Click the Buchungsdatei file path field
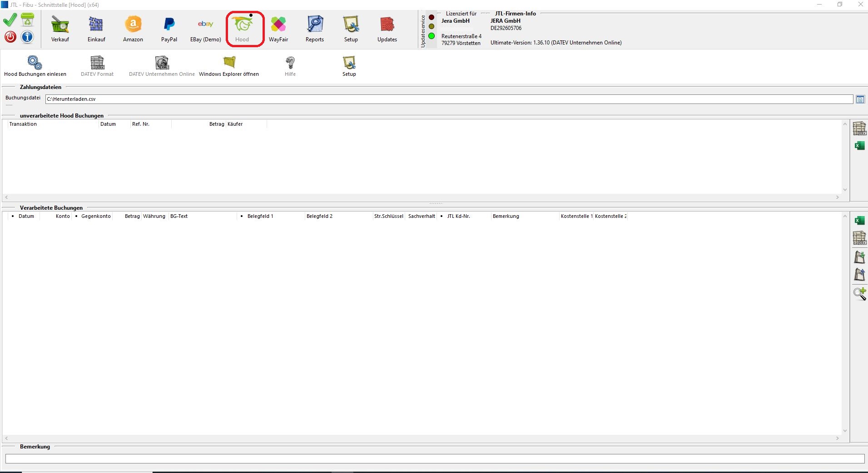This screenshot has height=473, width=868. pyautogui.click(x=449, y=99)
